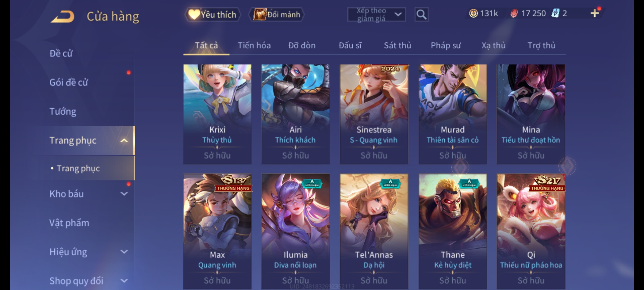
Task: Switch to the Pháp sư tab
Action: (445, 45)
